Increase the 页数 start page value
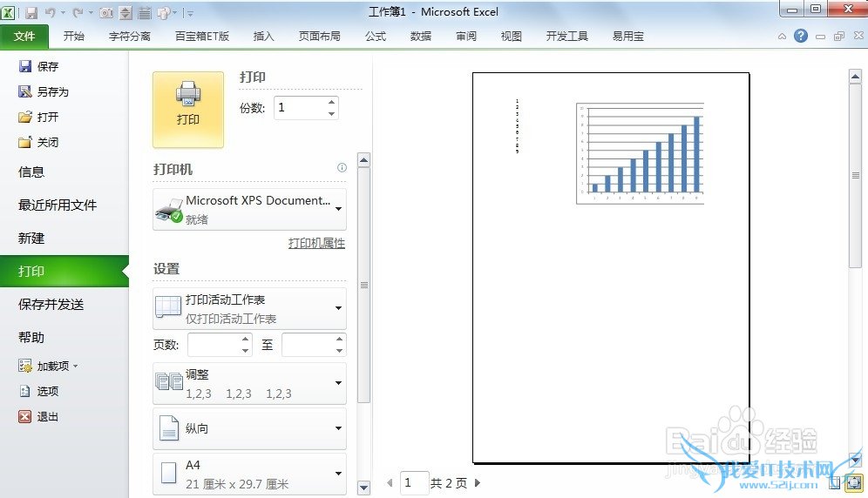This screenshot has height=498, width=868. [x=245, y=340]
